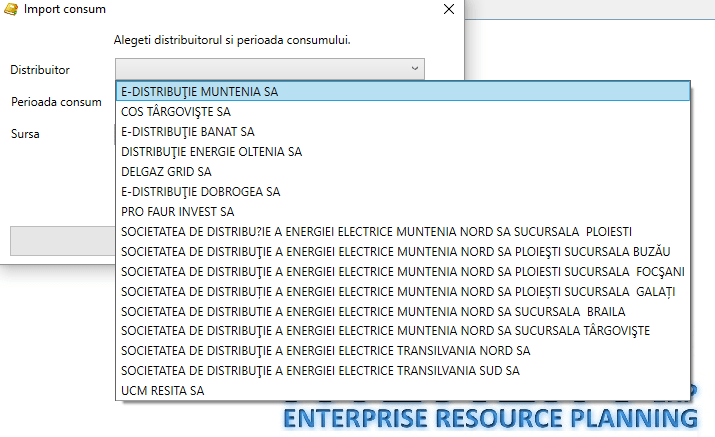Choose Muntenia Nord SA Sucursala PLOIESTI entry

click(403, 232)
